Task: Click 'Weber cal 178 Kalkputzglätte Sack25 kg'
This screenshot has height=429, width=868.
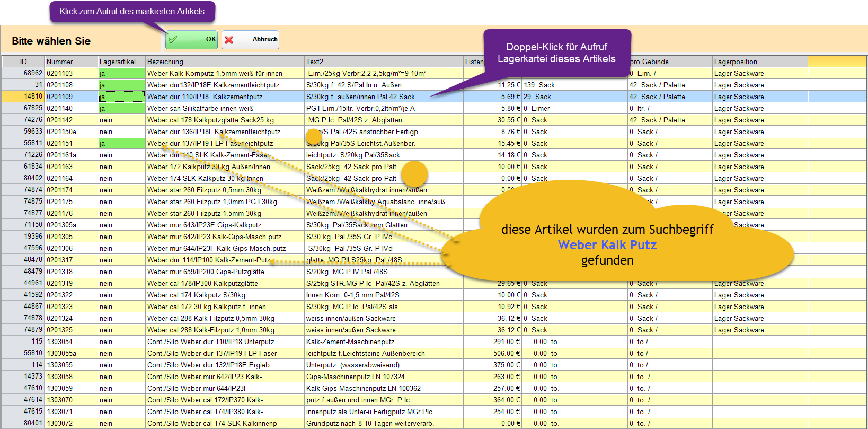Action: click(225, 120)
